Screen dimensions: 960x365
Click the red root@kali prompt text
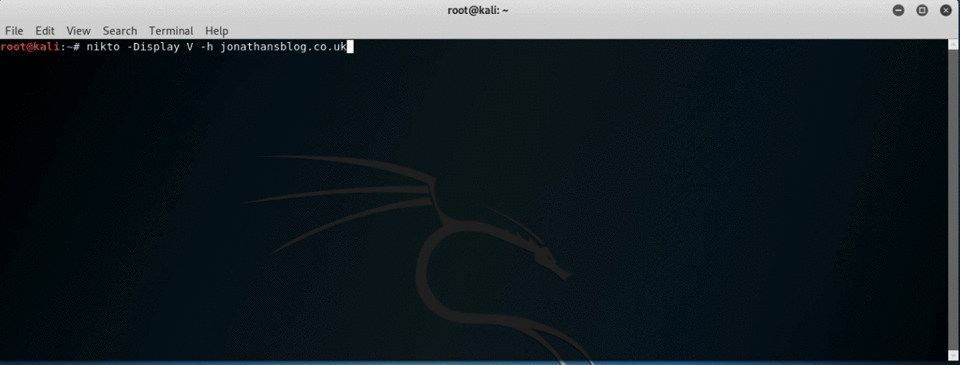coord(30,47)
